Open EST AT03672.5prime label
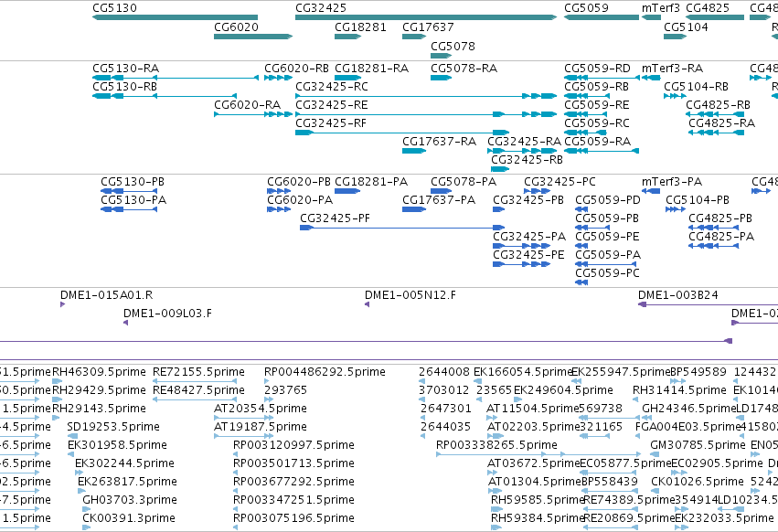This screenshot has height=532, width=778. [x=534, y=464]
